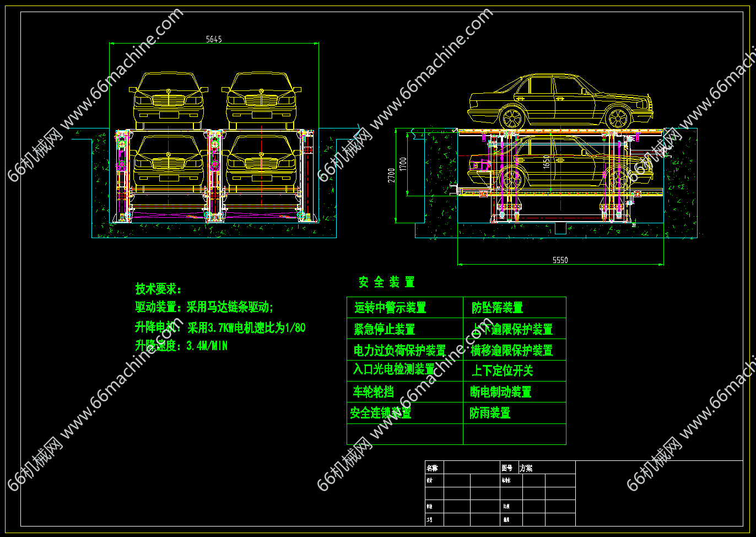Select the upper-left front-view car
This screenshot has height=537, width=756.
(x=168, y=99)
